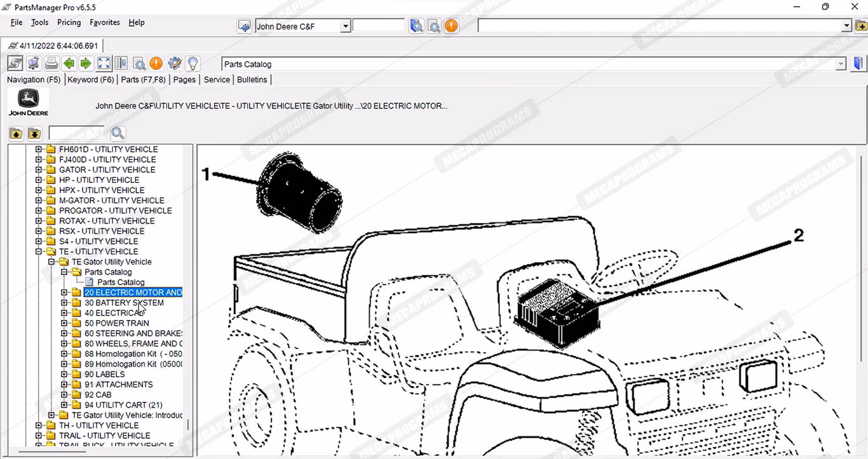Switch to the Pages tab
The height and width of the screenshot is (459, 868).
tap(184, 79)
